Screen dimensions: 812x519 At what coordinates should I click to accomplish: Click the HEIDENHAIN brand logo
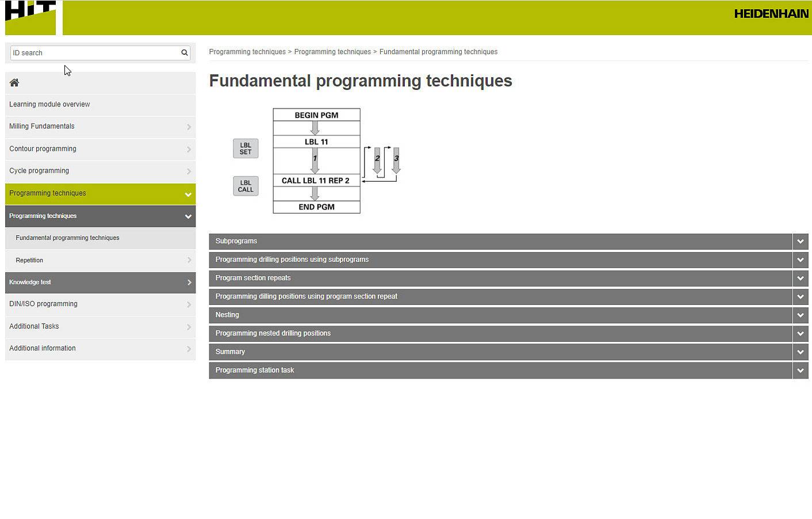[771, 14]
